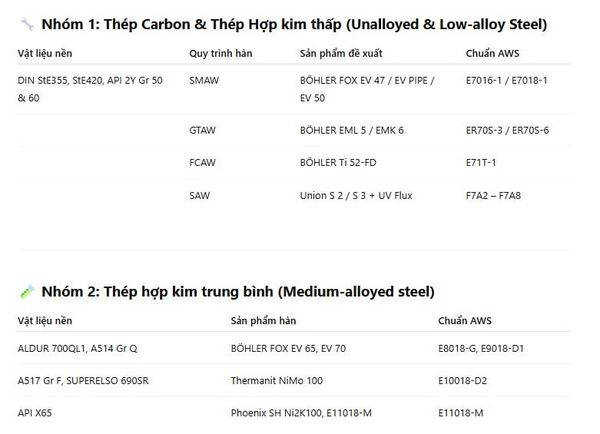Select the ALDUR 700QL1, A514 Gr Q row
This screenshot has height=434, width=600.
point(294,348)
